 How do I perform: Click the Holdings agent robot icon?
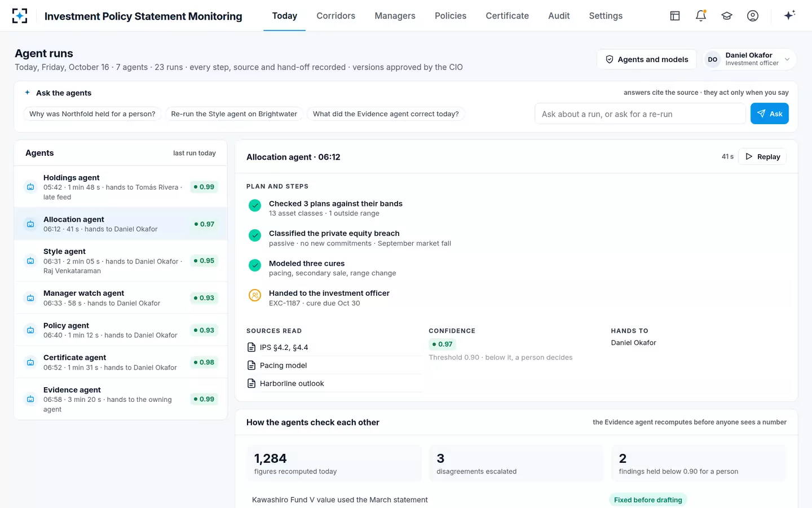(x=30, y=187)
